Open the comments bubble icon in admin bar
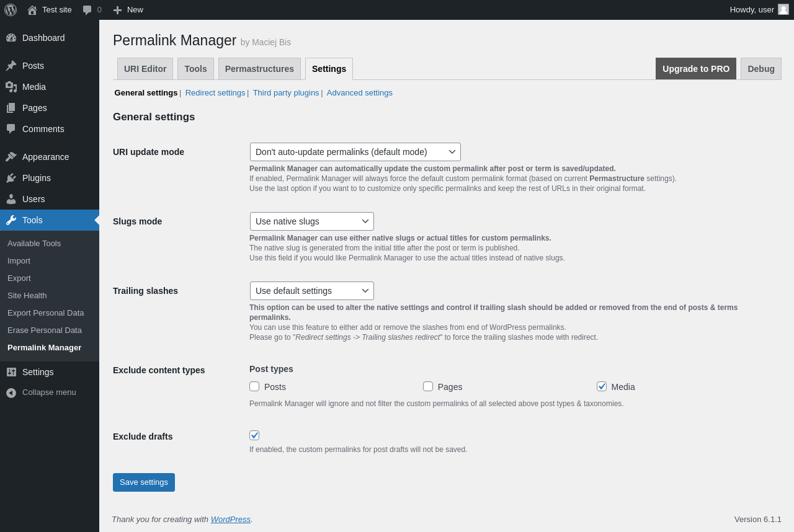The image size is (794, 532). point(87,10)
